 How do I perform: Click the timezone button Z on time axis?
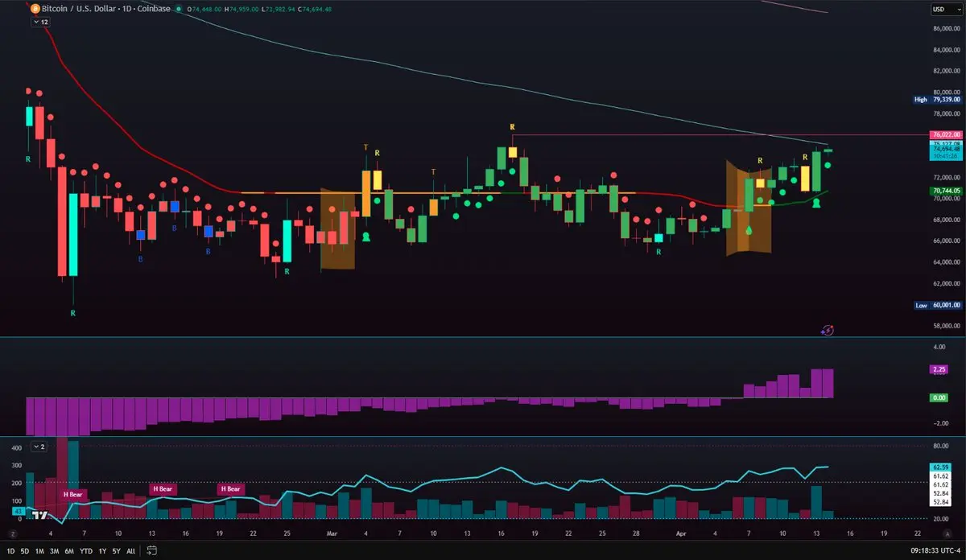(13, 533)
